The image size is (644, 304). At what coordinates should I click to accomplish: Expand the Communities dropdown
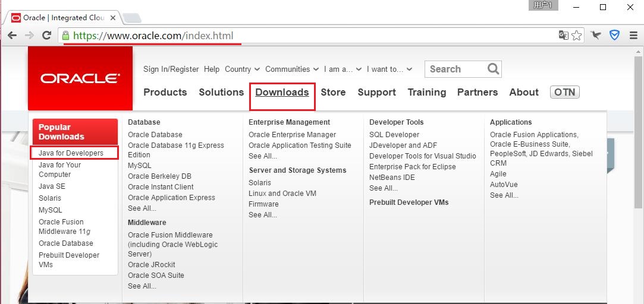tap(292, 69)
